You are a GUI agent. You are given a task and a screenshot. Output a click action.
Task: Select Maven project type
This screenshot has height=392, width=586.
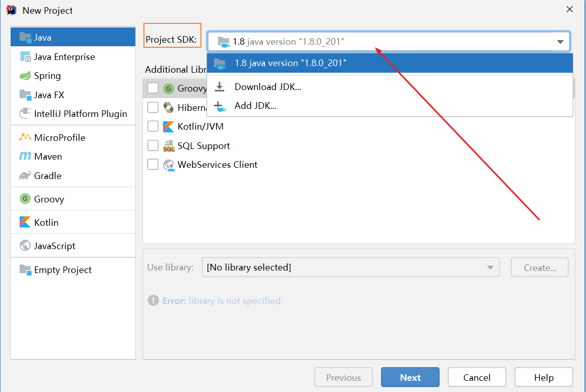73,156
